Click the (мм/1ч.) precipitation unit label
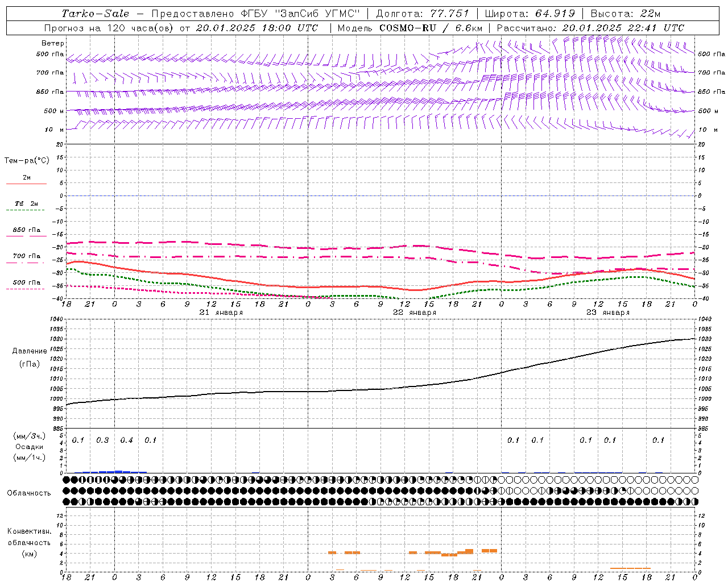728x582 pixels. (29, 458)
